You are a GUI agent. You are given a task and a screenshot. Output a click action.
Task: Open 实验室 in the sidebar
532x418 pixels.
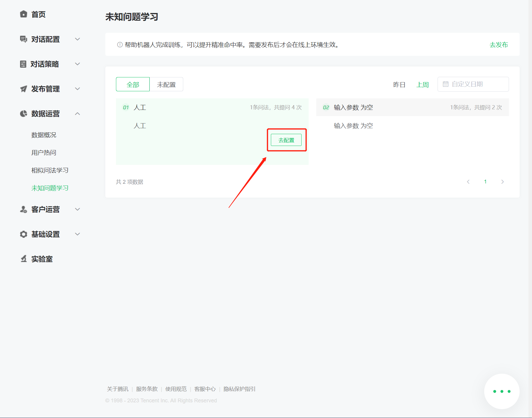click(x=42, y=259)
